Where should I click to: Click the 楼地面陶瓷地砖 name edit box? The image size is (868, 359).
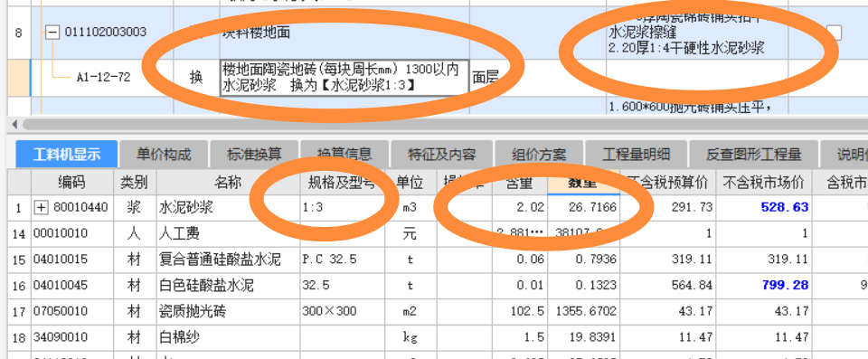(344, 78)
